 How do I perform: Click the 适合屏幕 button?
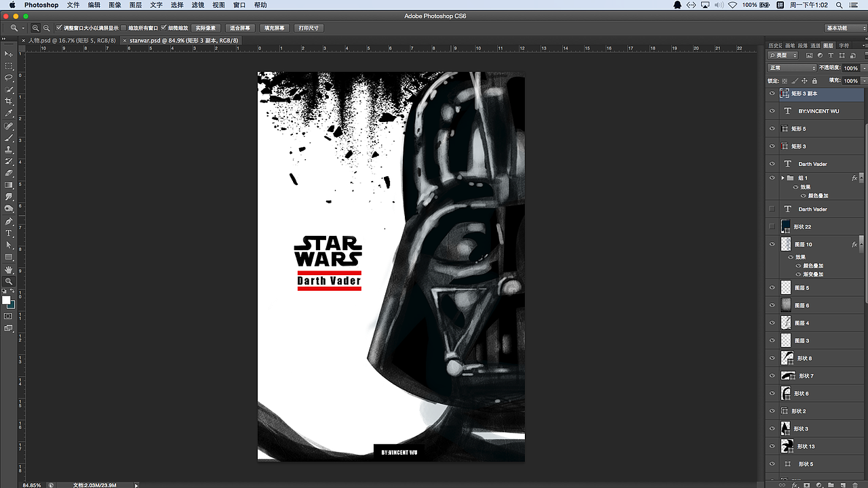coord(240,28)
